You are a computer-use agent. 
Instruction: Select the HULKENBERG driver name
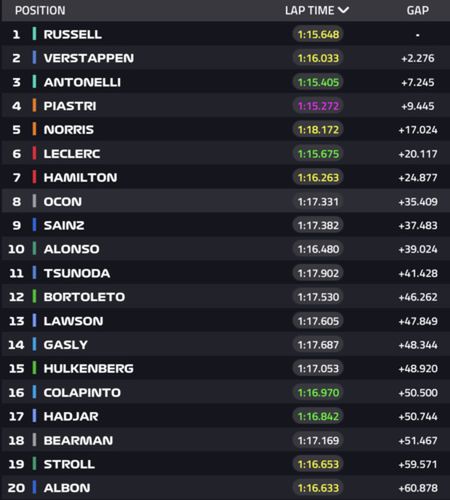89,368
